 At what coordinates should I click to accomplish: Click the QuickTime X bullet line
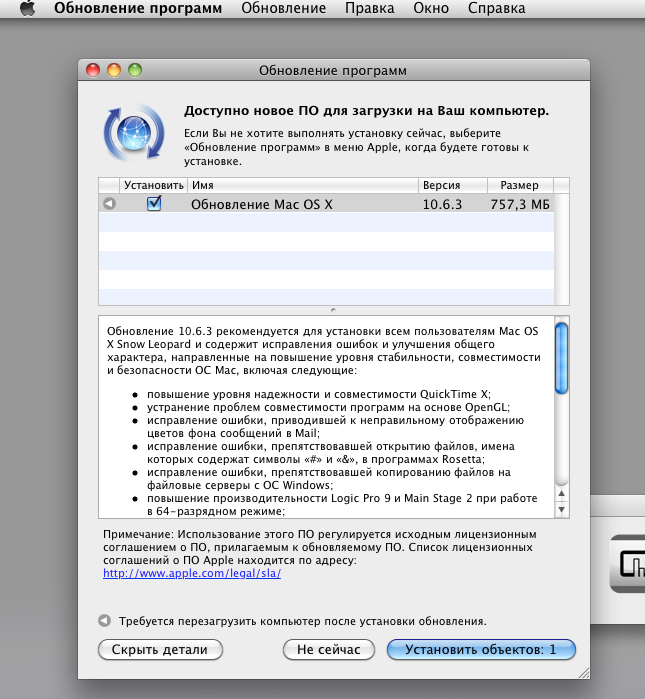point(319,394)
